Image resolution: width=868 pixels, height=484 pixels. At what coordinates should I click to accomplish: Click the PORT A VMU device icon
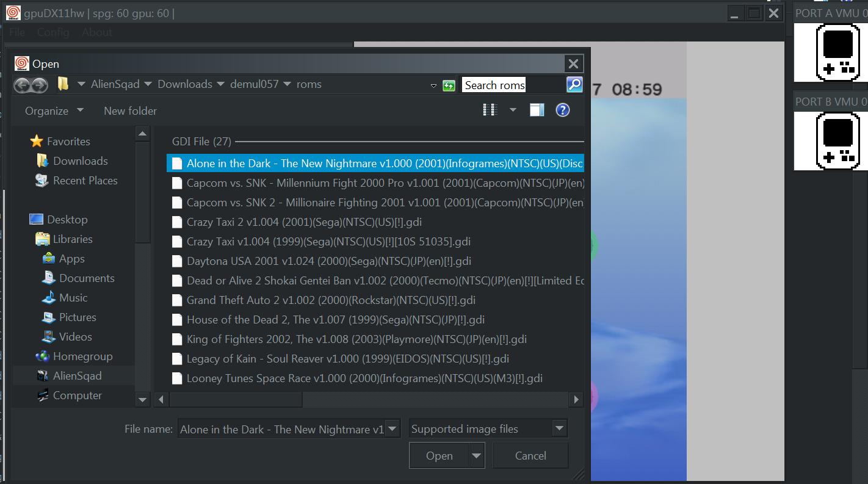click(x=839, y=52)
